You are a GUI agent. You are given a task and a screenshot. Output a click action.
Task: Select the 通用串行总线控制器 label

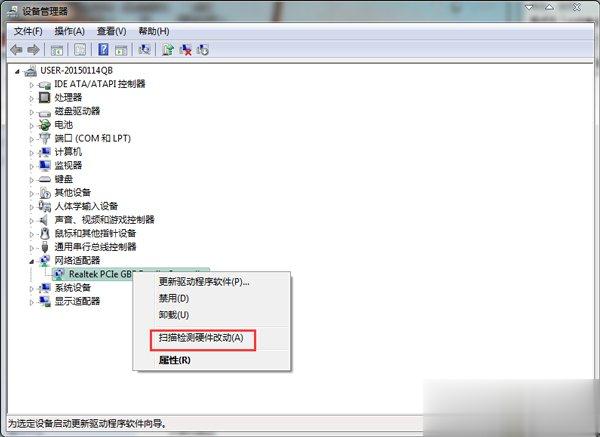pyautogui.click(x=95, y=247)
